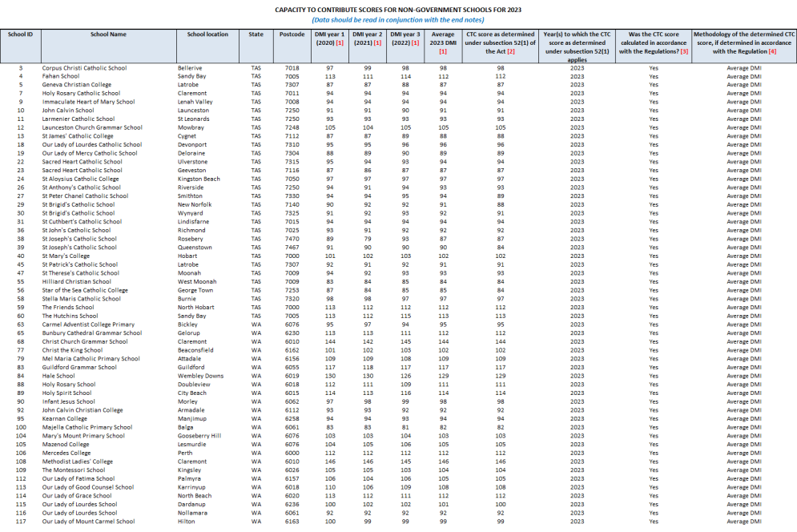Click Our Lady of Good Counsel School
797x532 pixels.
[88, 487]
